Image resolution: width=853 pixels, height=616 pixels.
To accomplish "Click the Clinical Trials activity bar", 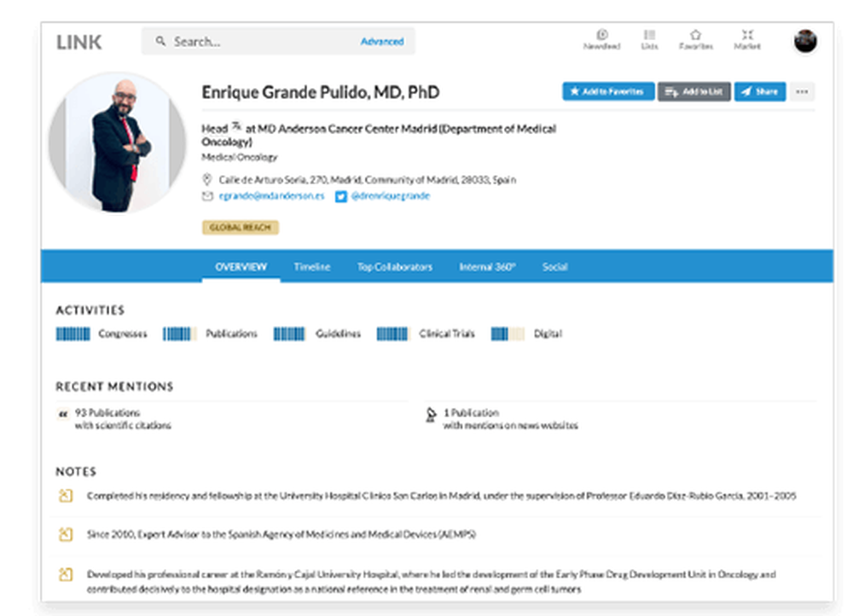I will 392,334.
